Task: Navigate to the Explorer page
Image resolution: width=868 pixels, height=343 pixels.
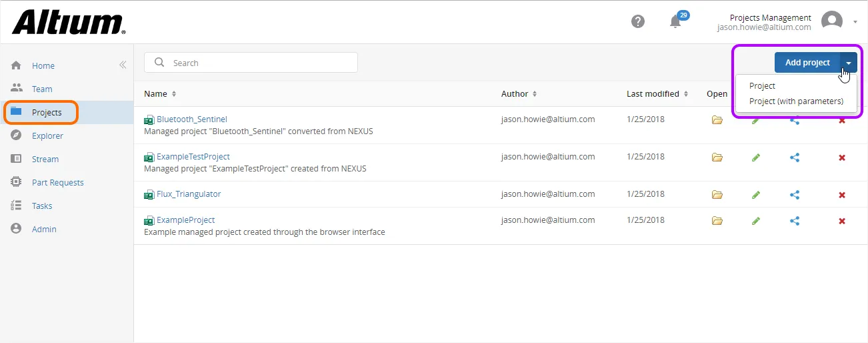Action: tap(47, 135)
